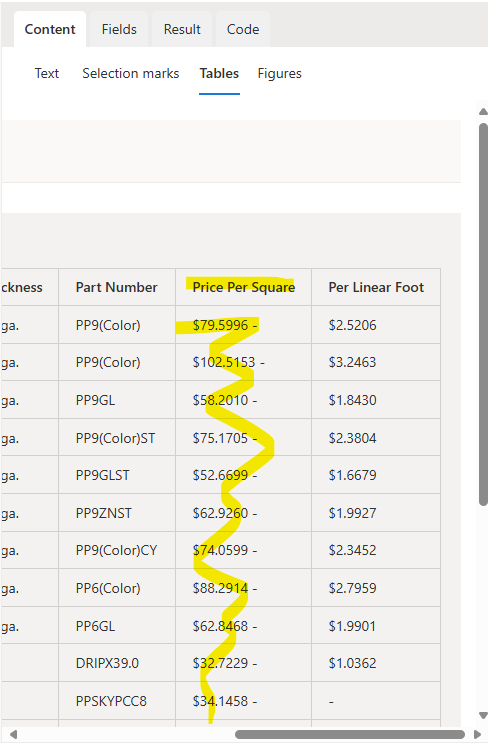The width and height of the screenshot is (488, 744).
Task: Open the Figures sub-tab
Action: click(280, 74)
